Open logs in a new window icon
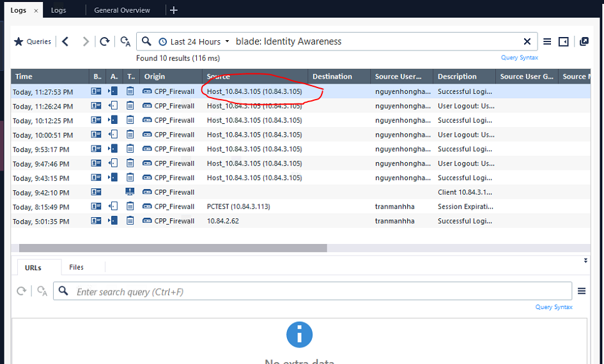 (584, 42)
